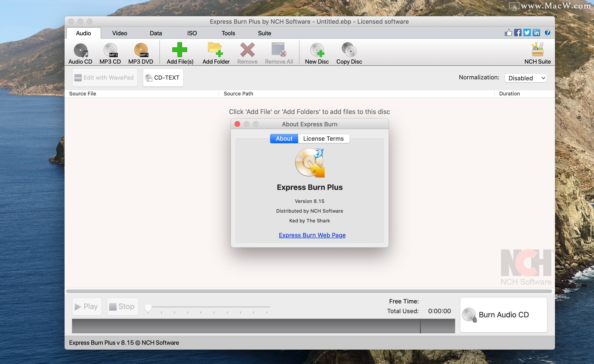The height and width of the screenshot is (364, 594).
Task: Choose the MP3 DVD option
Action: pos(141,54)
